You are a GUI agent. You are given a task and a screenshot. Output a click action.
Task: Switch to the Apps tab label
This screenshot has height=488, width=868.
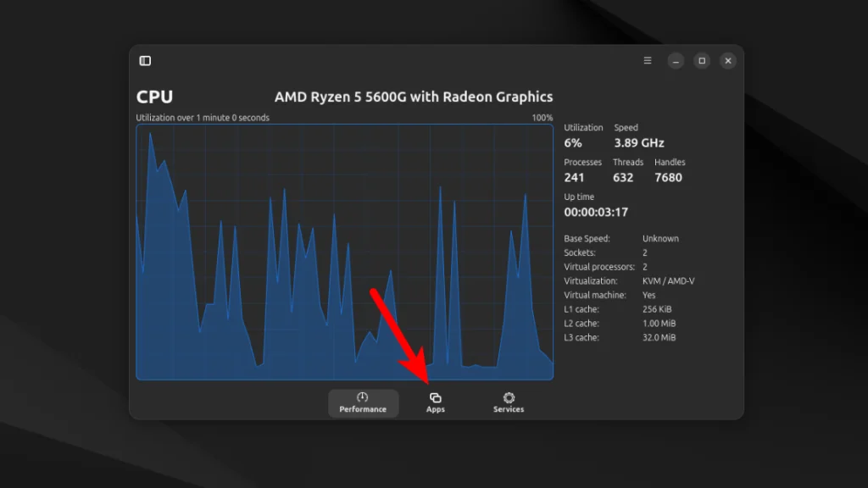tap(436, 410)
